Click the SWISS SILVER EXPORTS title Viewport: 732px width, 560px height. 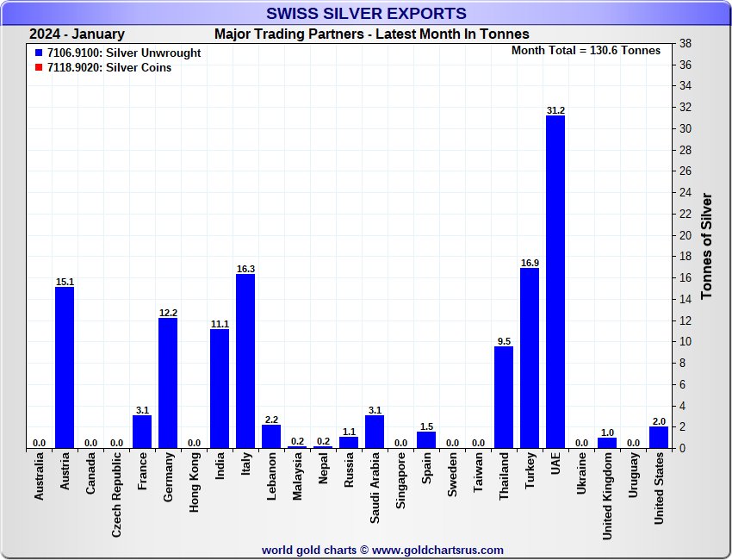(x=366, y=13)
